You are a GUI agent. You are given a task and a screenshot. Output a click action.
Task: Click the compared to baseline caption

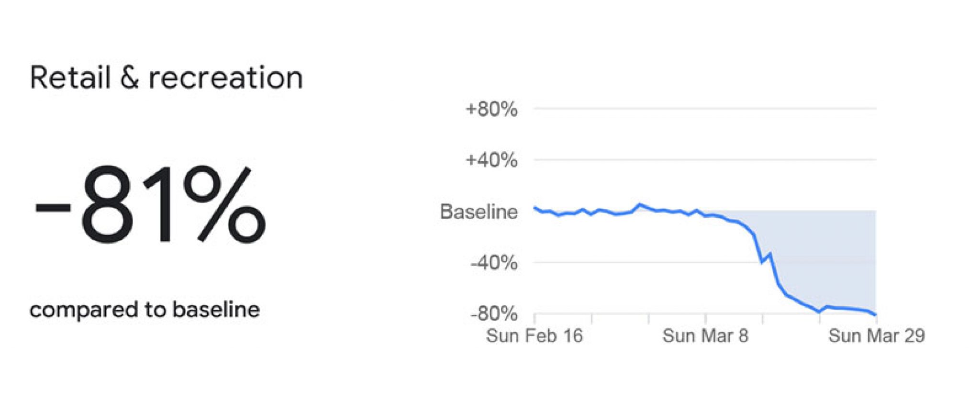pos(145,310)
